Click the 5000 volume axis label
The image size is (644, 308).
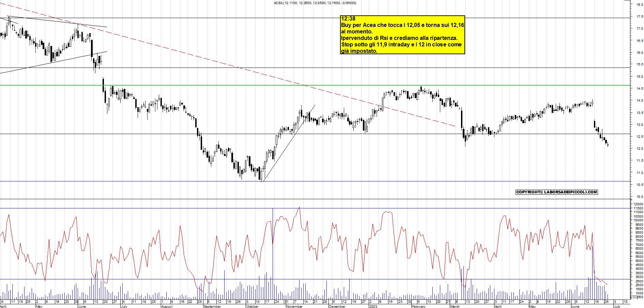click(639, 261)
